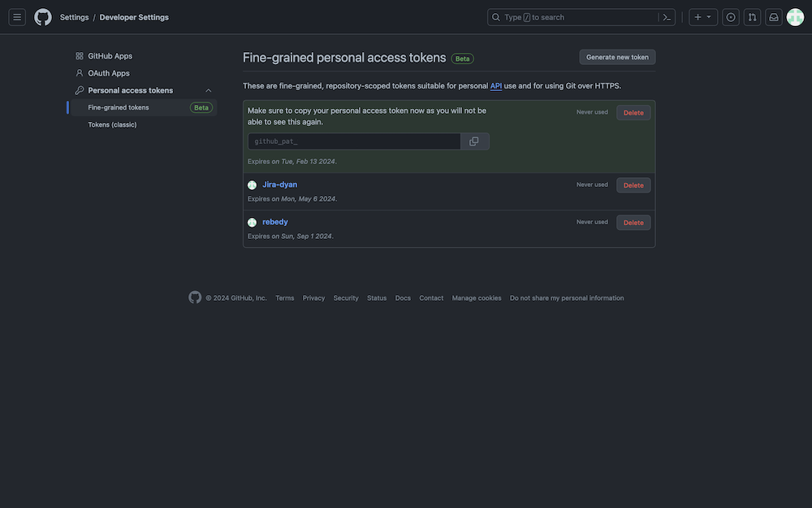Open Security link in footer
This screenshot has height=508, width=812.
pyautogui.click(x=346, y=298)
